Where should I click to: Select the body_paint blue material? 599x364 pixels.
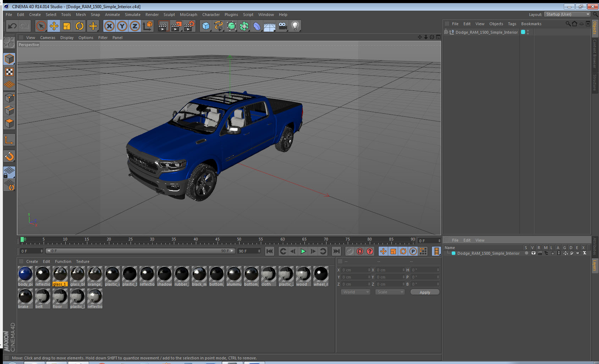click(x=25, y=276)
